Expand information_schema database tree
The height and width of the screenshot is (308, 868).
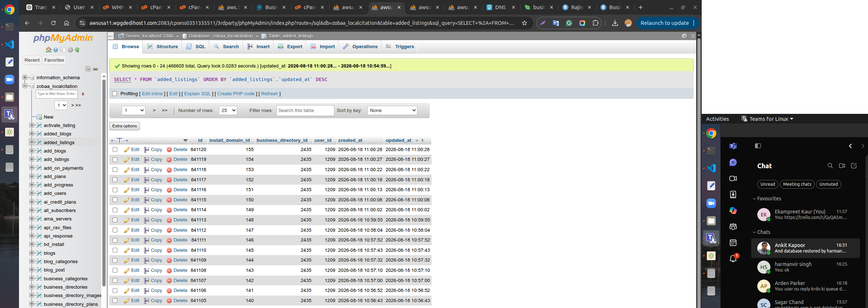(x=25, y=77)
